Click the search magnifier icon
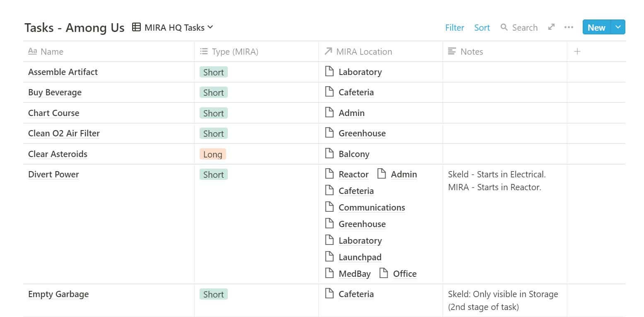Viewport: 644px width, 317px height. pyautogui.click(x=504, y=27)
